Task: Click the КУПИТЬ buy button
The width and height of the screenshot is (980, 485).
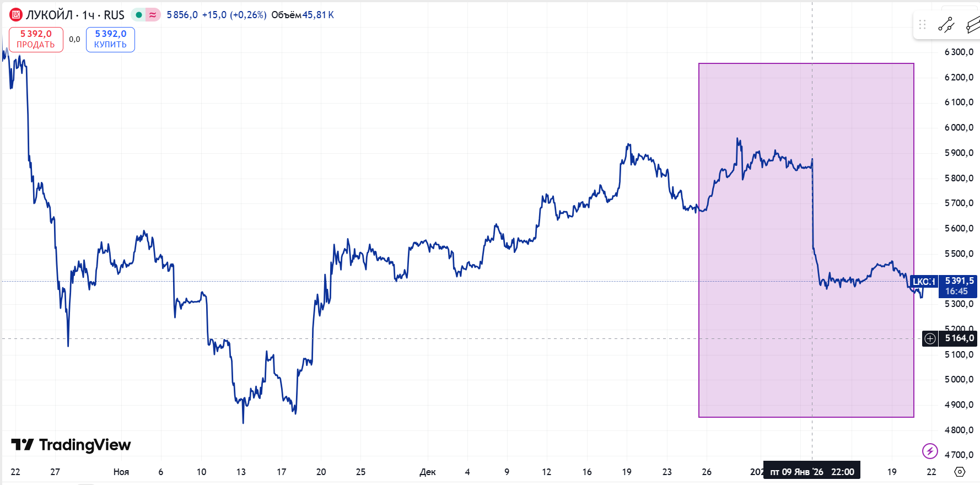Action: tap(110, 40)
